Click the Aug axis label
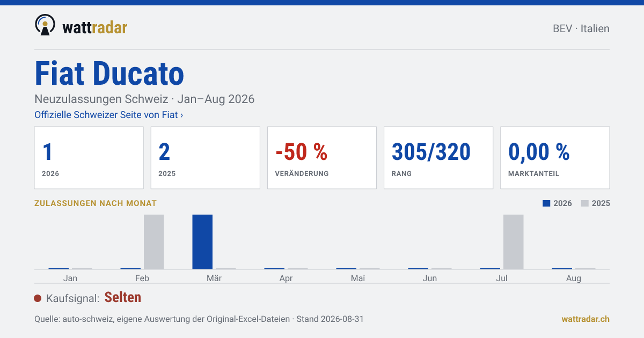This screenshot has width=644, height=338. (574, 278)
